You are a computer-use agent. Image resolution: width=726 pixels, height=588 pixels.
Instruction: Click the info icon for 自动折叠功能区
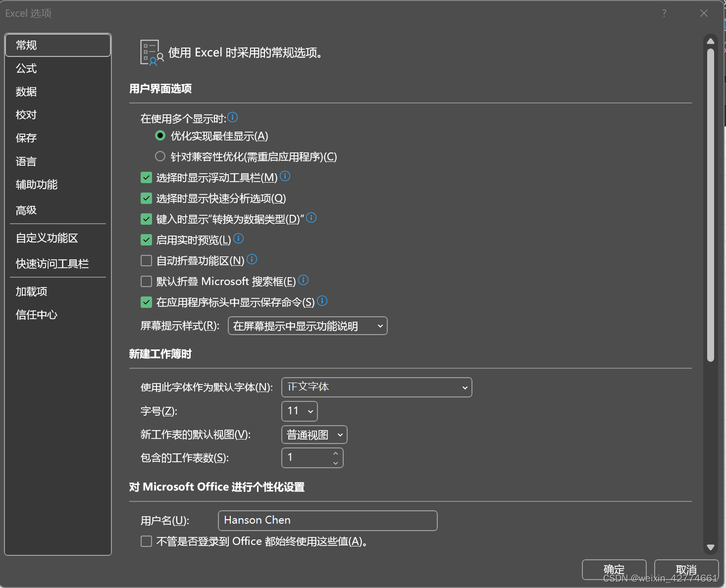252,259
